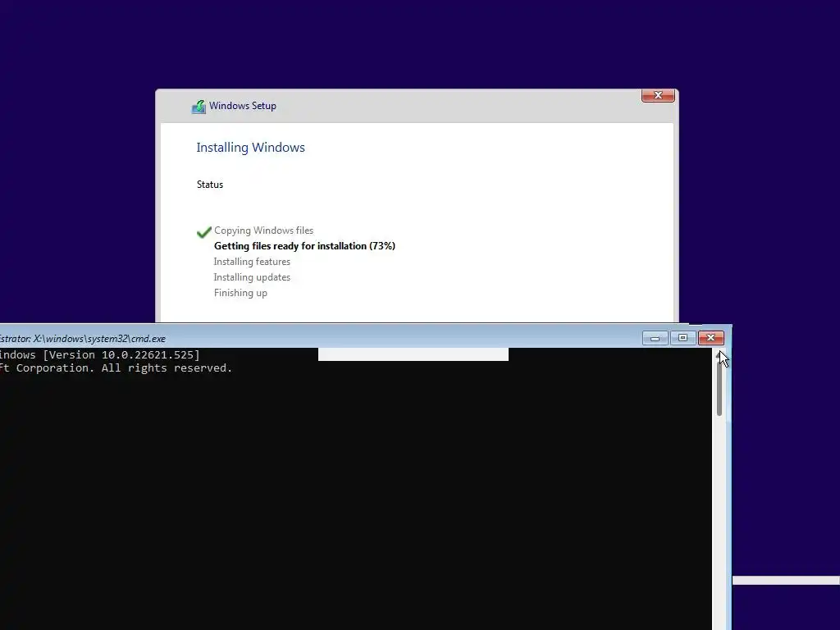Screen dimensions: 840x630
Task: Close the cmd.exe command prompt window
Action: (x=711, y=338)
